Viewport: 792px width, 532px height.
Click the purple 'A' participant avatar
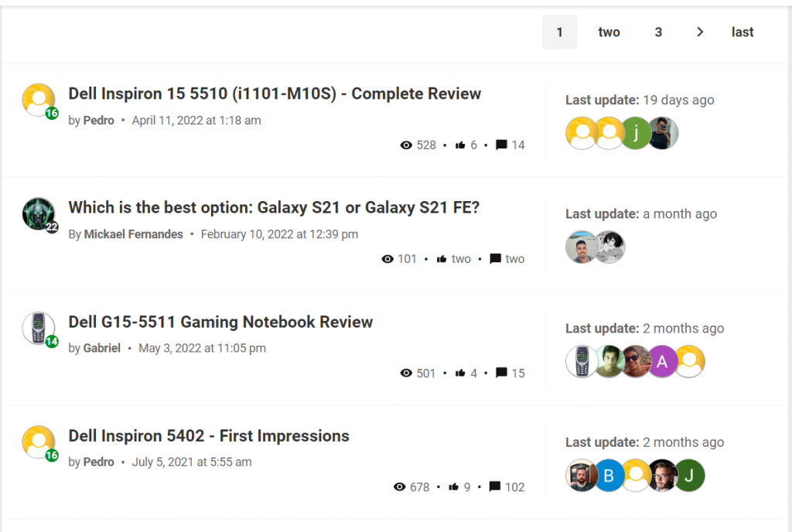(x=662, y=361)
